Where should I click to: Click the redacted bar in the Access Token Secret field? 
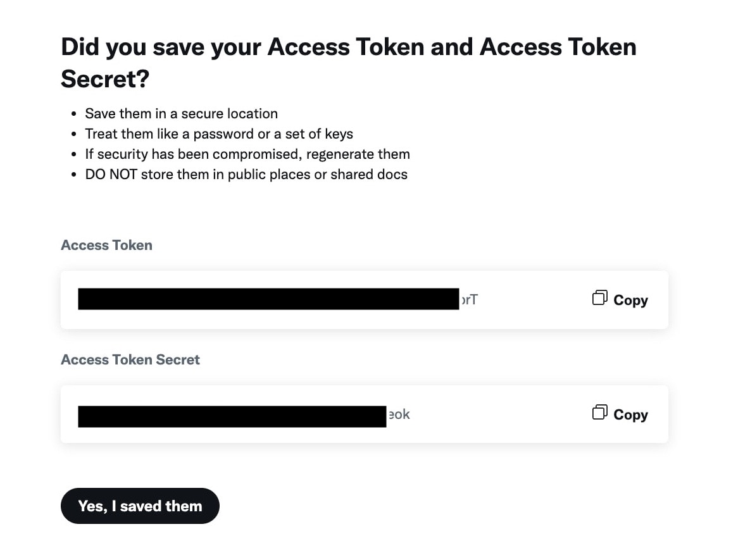click(x=232, y=416)
